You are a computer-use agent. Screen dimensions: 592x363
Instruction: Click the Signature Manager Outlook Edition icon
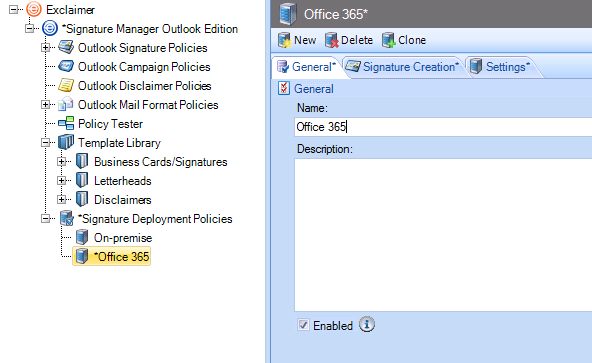[x=50, y=28]
